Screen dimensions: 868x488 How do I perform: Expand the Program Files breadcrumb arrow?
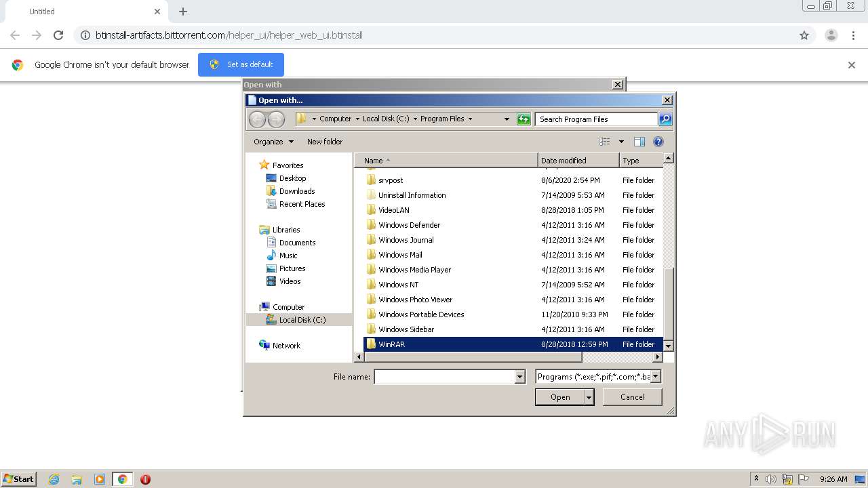click(470, 119)
